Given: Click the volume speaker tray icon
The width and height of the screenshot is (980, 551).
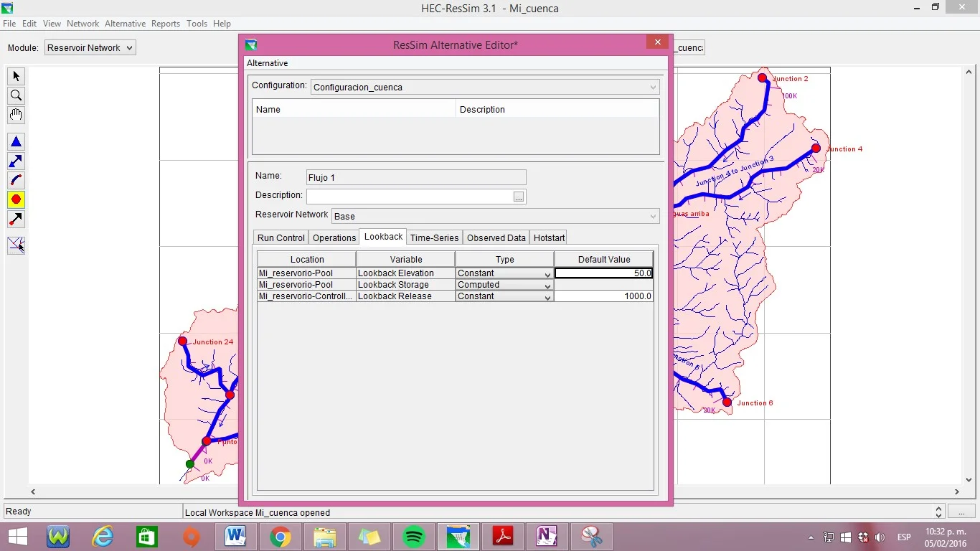Looking at the screenshot, I should (x=880, y=537).
